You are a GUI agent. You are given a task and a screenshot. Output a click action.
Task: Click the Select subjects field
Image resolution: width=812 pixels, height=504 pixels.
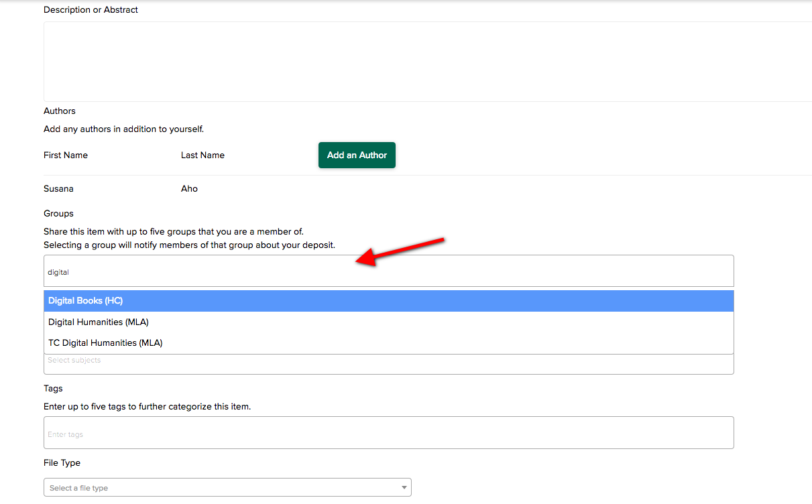[x=388, y=364]
